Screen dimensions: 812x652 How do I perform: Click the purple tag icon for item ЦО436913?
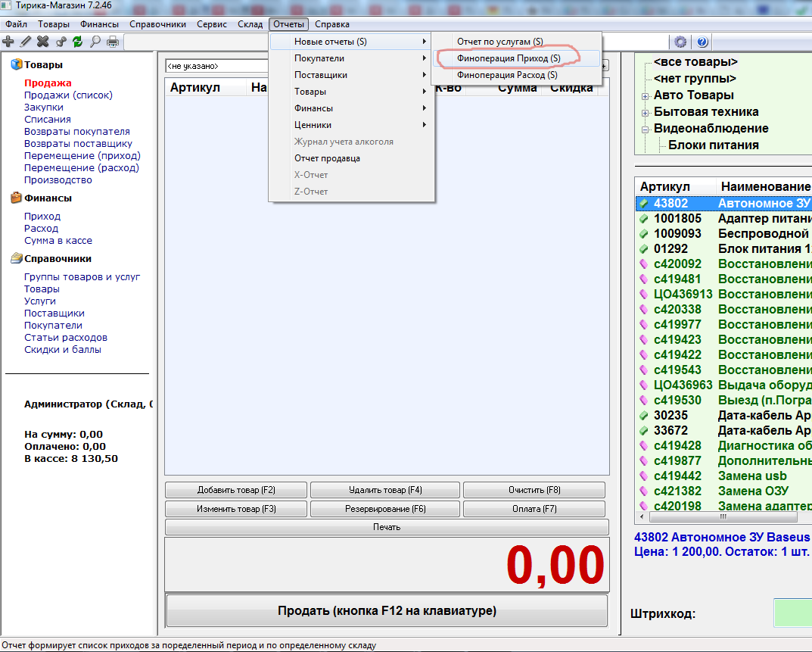[x=644, y=295]
